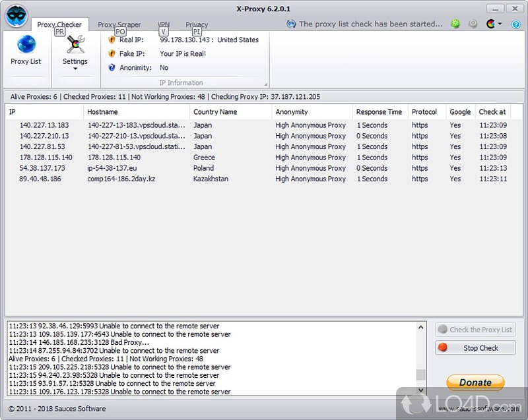Click log line 92.38.46.129:5993
This screenshot has width=528, height=420.
coord(114,326)
